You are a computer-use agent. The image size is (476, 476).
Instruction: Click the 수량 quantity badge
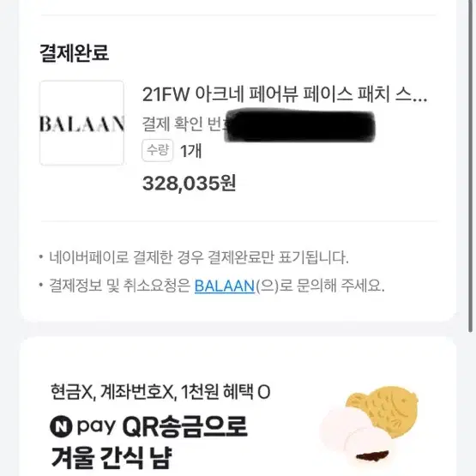157,150
